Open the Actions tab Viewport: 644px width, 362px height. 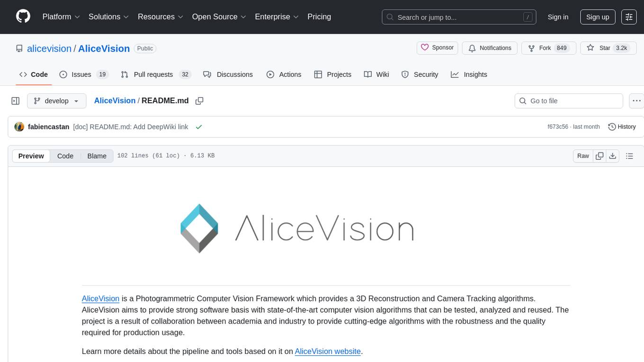[x=284, y=74]
